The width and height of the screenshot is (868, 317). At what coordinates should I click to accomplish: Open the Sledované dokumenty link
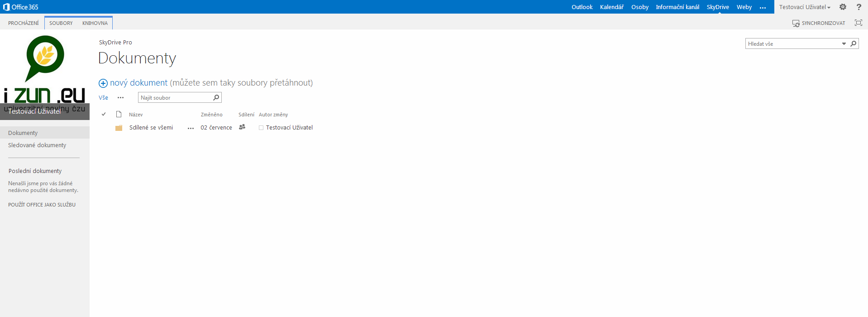click(37, 145)
